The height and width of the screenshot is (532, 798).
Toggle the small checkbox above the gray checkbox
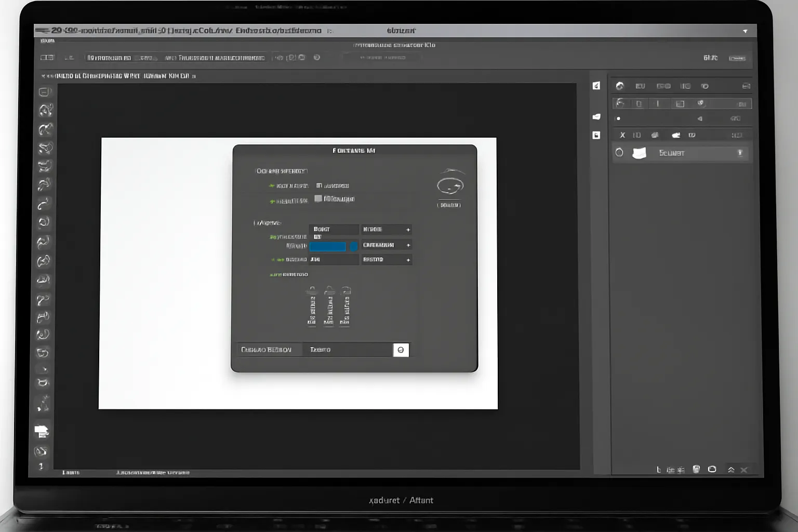point(319,185)
